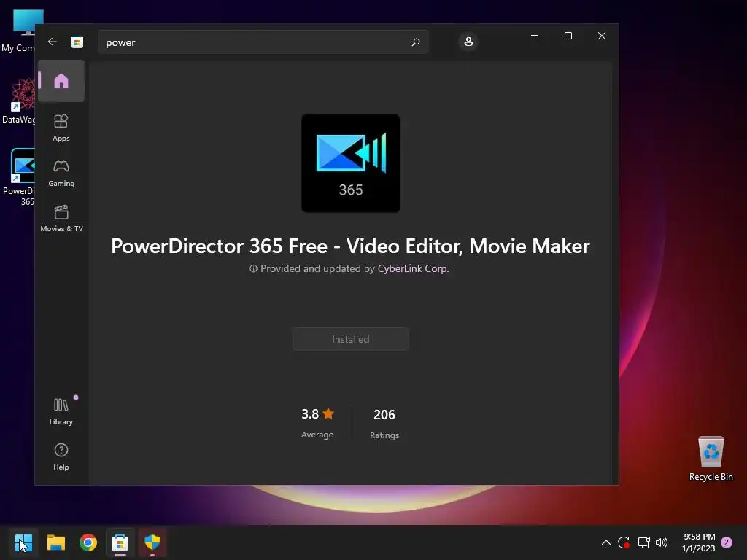Open the user account profile icon

468,42
